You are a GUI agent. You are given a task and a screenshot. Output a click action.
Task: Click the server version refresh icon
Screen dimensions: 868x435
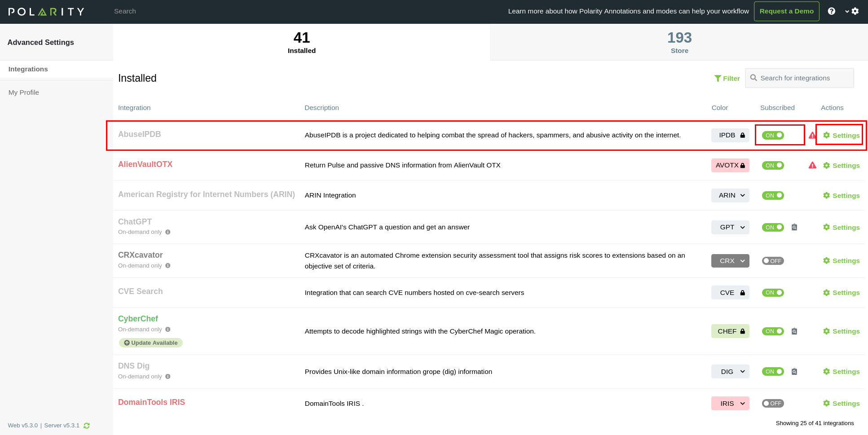click(x=87, y=426)
